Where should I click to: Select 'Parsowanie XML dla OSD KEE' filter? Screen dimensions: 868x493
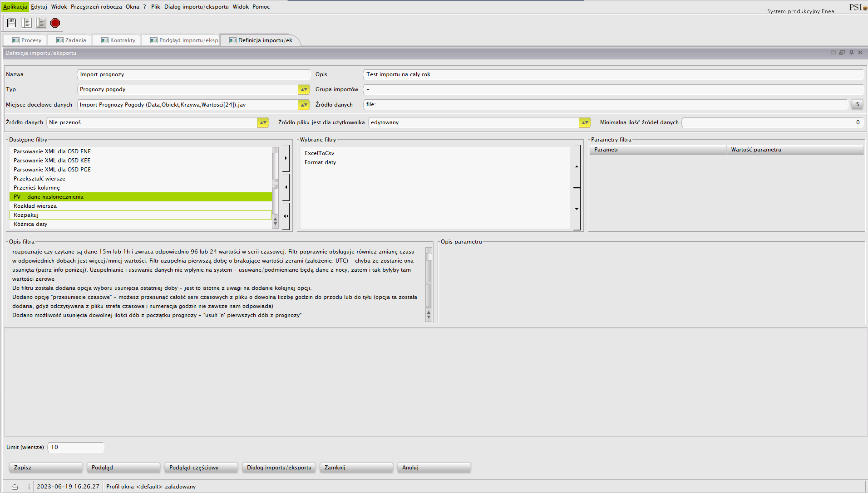pos(141,161)
